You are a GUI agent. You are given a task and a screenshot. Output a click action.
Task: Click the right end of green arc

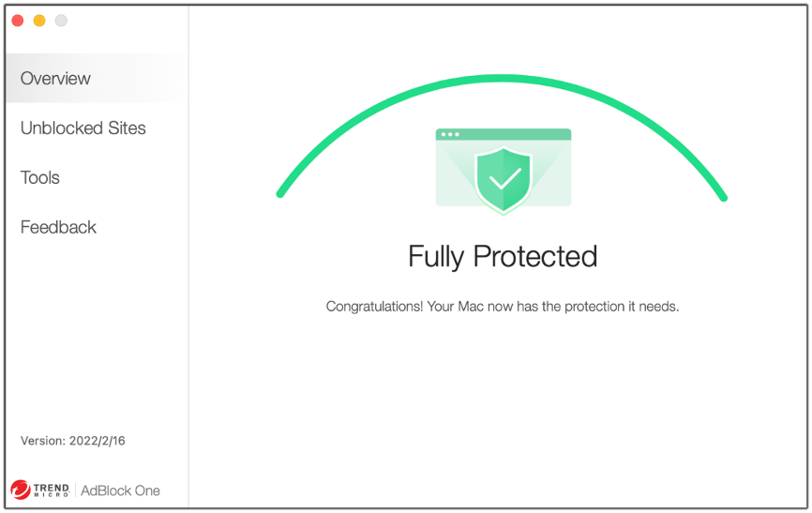coord(724,197)
